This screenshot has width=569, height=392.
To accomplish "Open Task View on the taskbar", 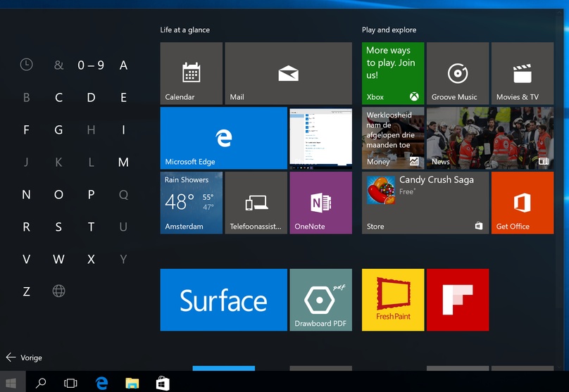I will [x=70, y=383].
